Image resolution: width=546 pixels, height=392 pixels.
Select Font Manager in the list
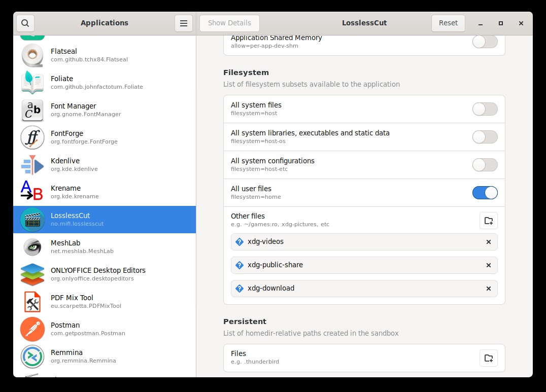click(105, 110)
